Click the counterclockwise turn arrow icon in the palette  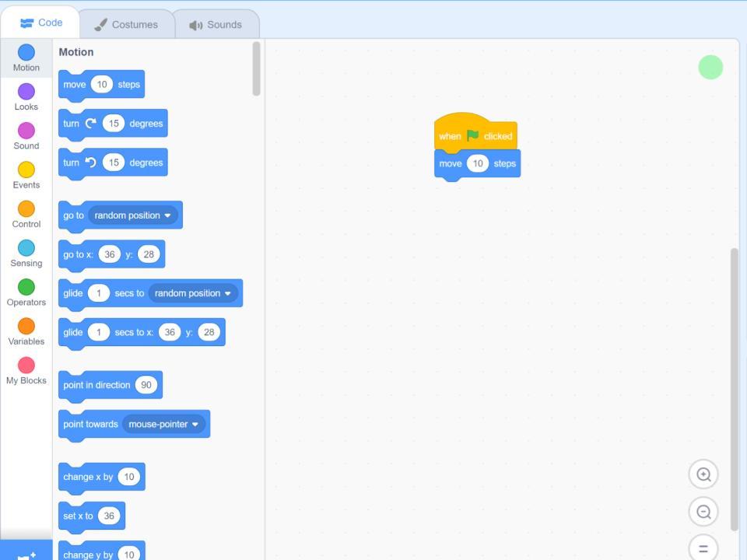(90, 163)
